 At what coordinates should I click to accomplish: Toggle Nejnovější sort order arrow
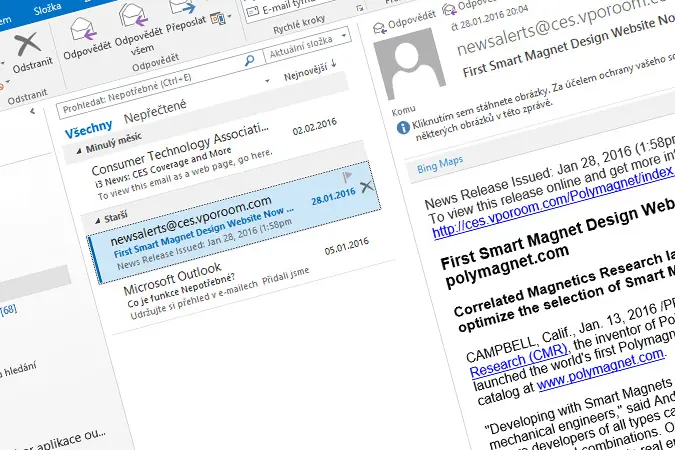click(x=334, y=63)
